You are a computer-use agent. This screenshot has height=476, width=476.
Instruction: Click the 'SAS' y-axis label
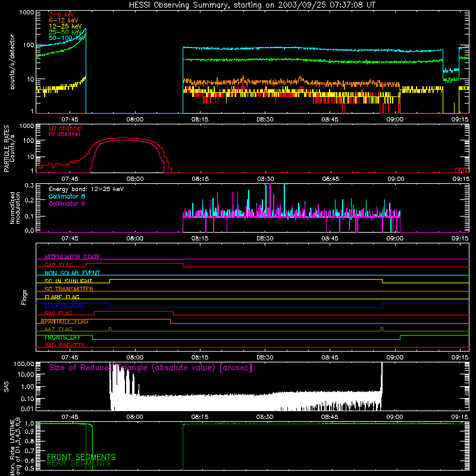[x=7, y=387]
